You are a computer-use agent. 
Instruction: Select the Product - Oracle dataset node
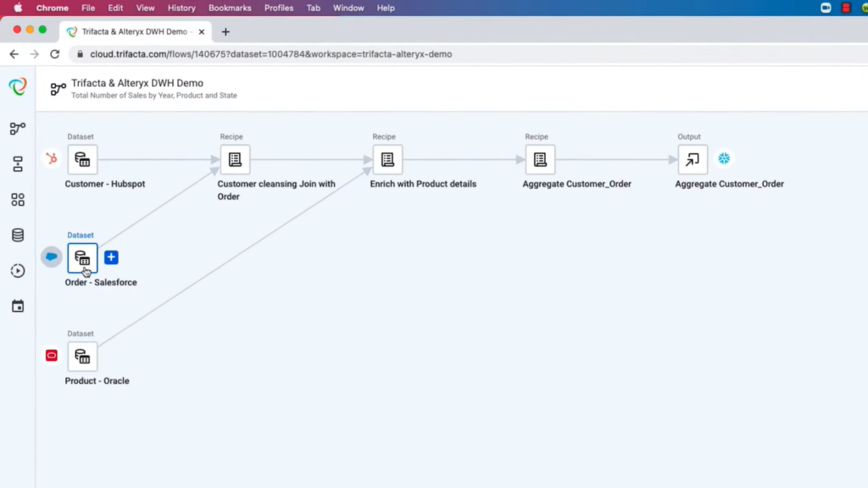coord(81,355)
